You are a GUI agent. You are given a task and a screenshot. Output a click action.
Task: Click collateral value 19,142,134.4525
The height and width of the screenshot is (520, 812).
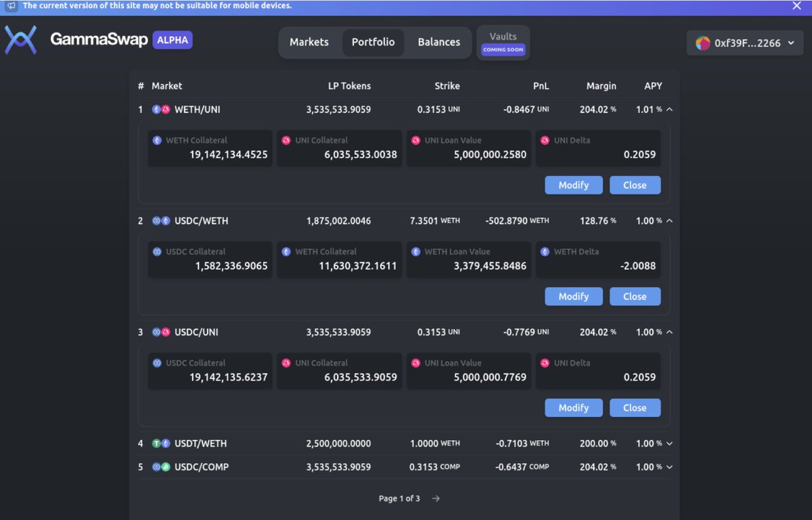(229, 154)
